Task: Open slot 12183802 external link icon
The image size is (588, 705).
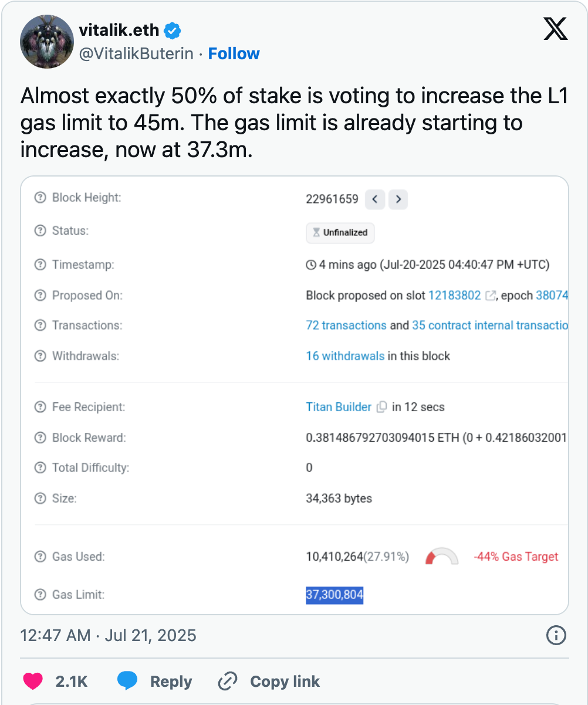Action: pyautogui.click(x=491, y=296)
